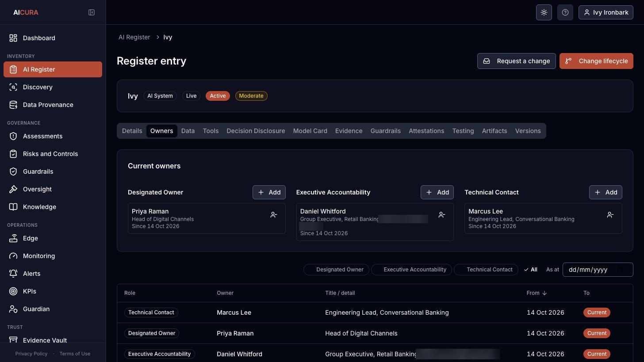644x362 pixels.
Task: Toggle light/dark theme
Action: pos(544,12)
